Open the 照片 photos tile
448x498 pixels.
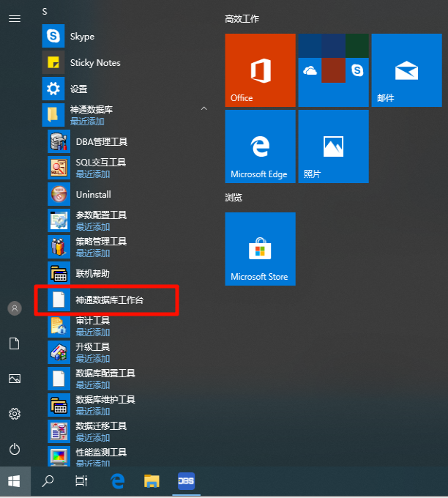pos(333,146)
